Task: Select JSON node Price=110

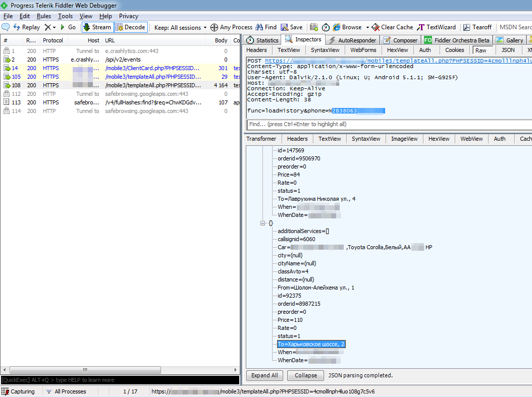Action: point(290,320)
